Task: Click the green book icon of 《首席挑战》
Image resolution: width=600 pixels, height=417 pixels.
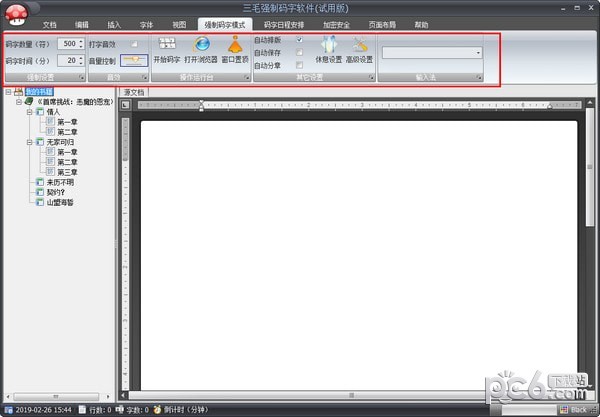Action: [29, 101]
